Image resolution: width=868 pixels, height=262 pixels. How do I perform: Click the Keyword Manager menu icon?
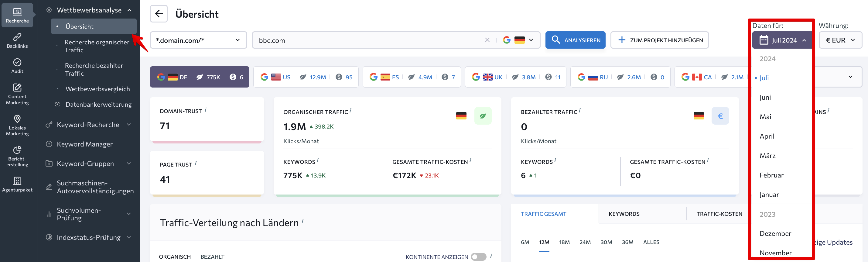coord(49,144)
